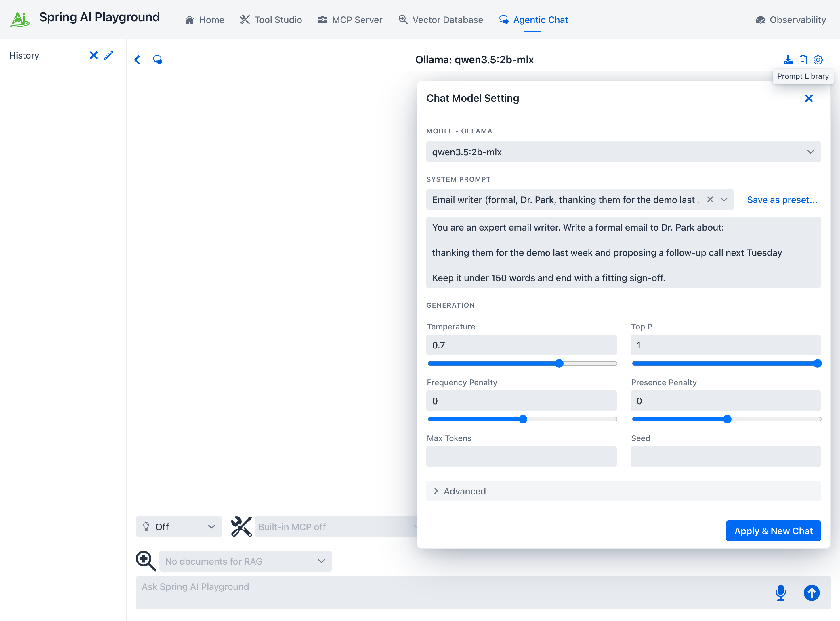Close the Chat Model Setting panel
The image size is (840, 621).
tap(809, 98)
